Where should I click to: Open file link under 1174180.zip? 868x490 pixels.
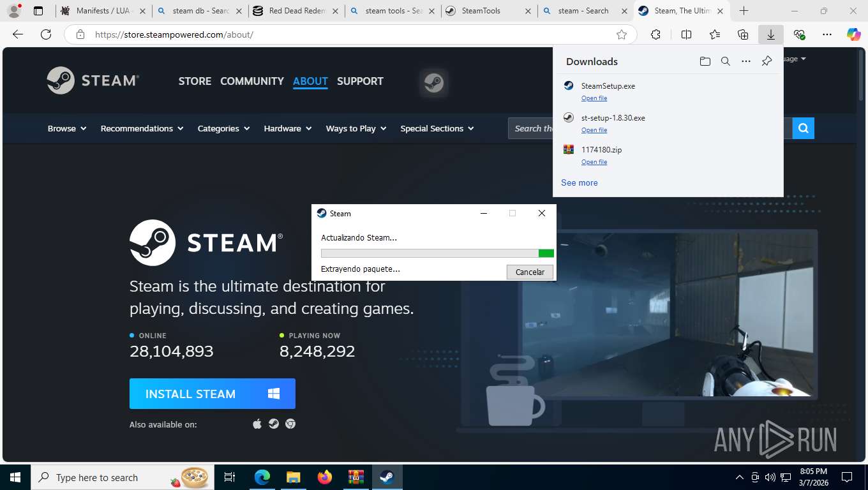(594, 162)
